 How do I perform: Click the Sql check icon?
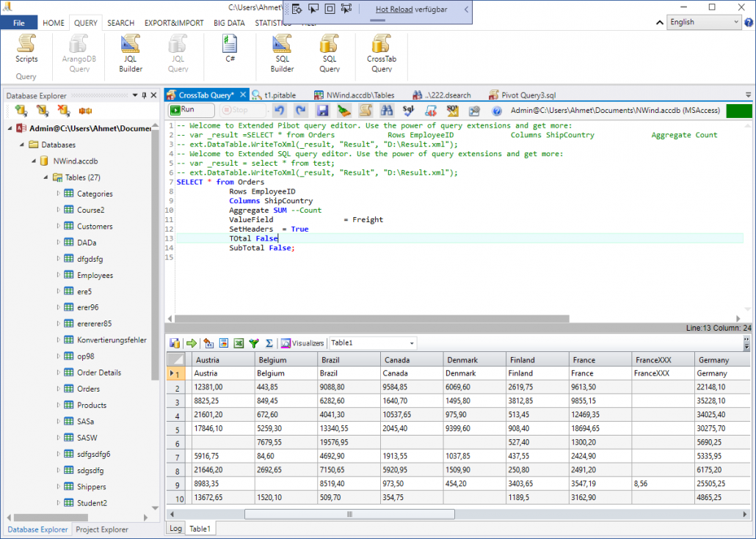tap(408, 111)
